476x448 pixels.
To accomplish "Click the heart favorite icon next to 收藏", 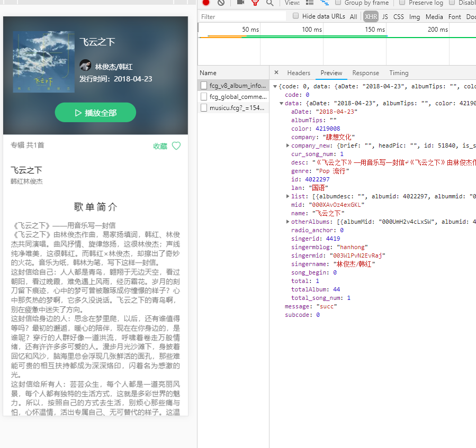I will pyautogui.click(x=176, y=146).
